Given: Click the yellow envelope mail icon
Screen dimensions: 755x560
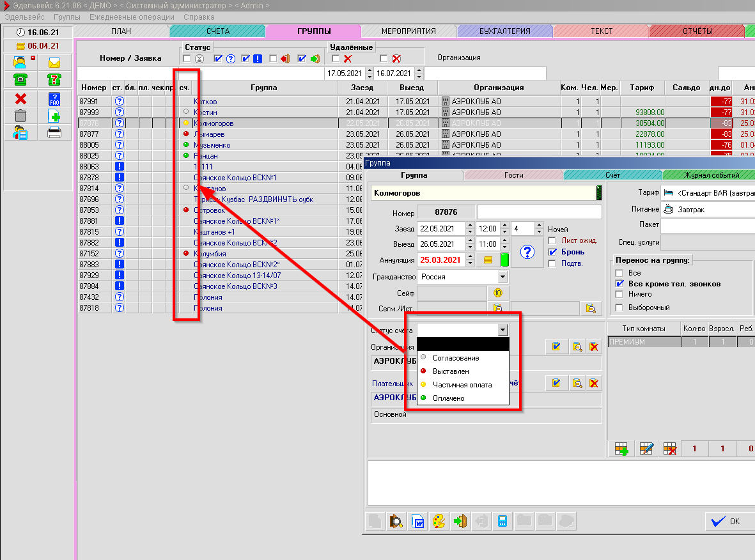Looking at the screenshot, I should (x=54, y=63).
